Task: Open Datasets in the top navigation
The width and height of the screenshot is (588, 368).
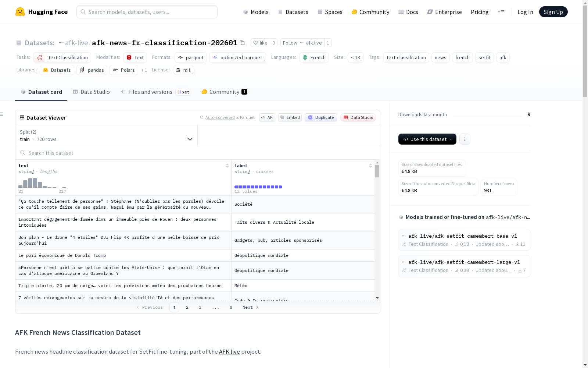Action: 293,12
